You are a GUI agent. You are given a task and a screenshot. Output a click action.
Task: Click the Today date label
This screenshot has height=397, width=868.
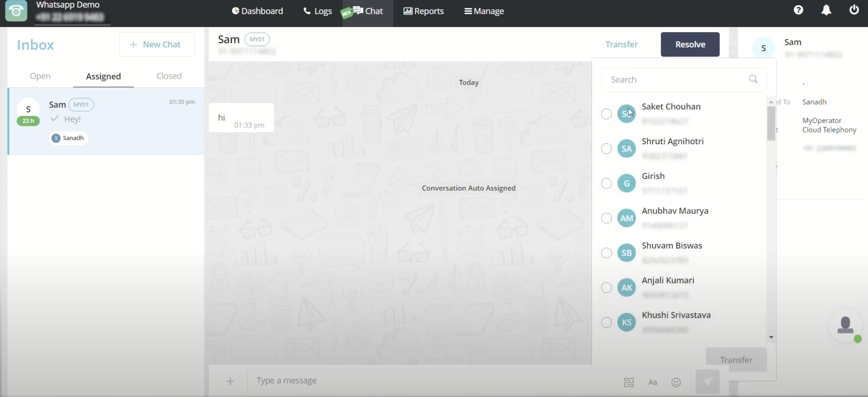[x=468, y=82]
